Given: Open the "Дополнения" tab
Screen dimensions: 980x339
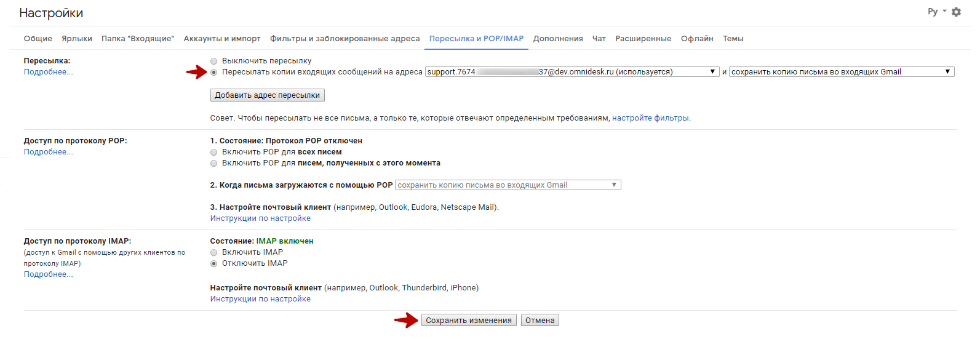Looking at the screenshot, I should [558, 39].
